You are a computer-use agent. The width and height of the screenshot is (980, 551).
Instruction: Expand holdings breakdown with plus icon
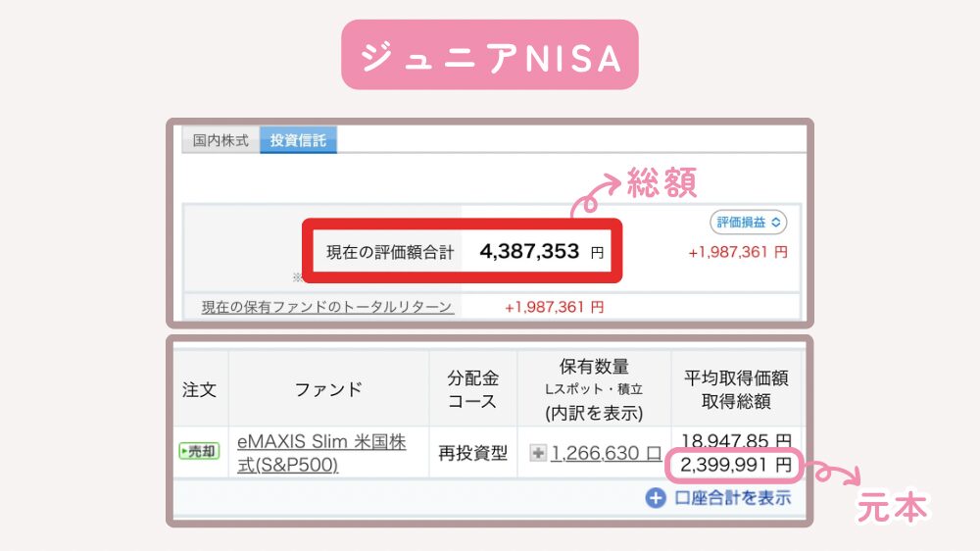click(x=537, y=453)
